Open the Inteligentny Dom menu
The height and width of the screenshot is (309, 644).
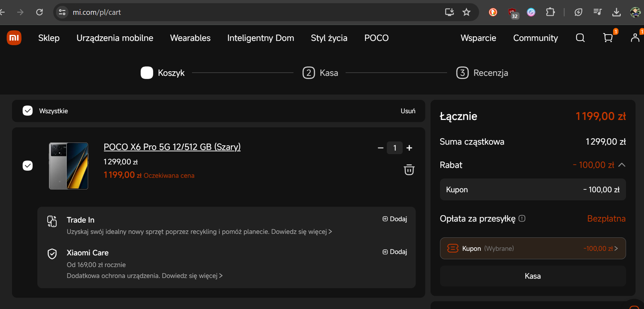click(260, 38)
